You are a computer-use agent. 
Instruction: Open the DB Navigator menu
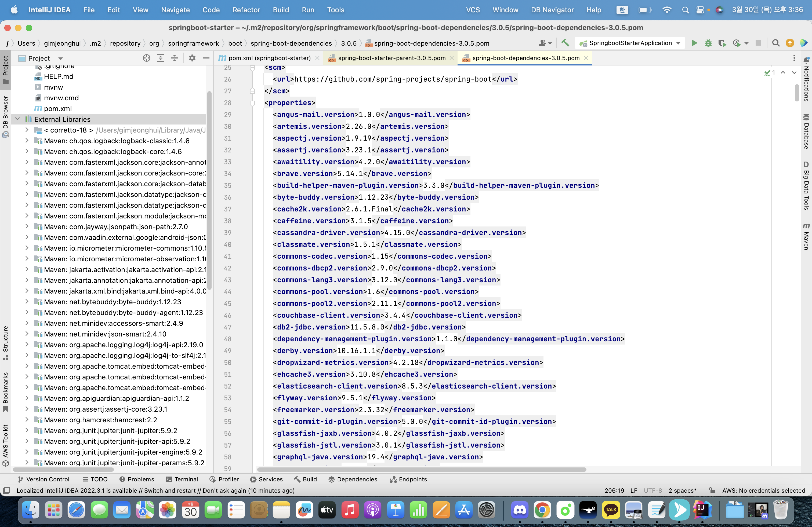pos(552,10)
